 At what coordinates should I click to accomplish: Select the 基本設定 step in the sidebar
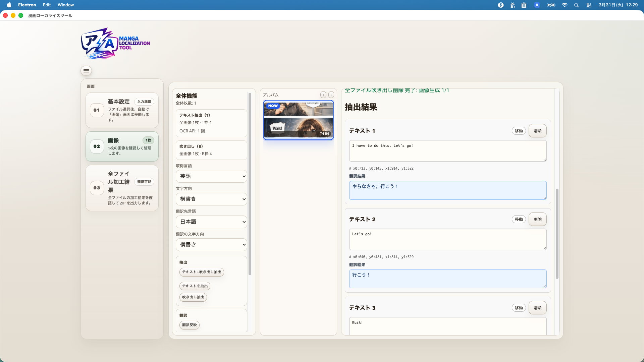pos(122,110)
